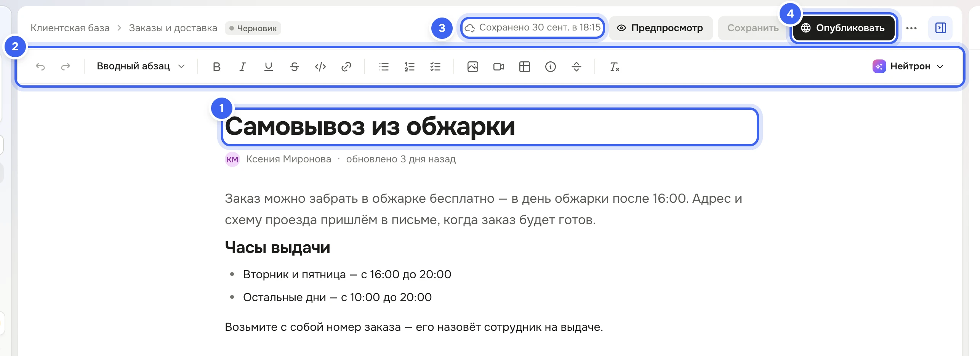This screenshot has width=980, height=356.
Task: Insert a horizontal divider
Action: coord(576,67)
